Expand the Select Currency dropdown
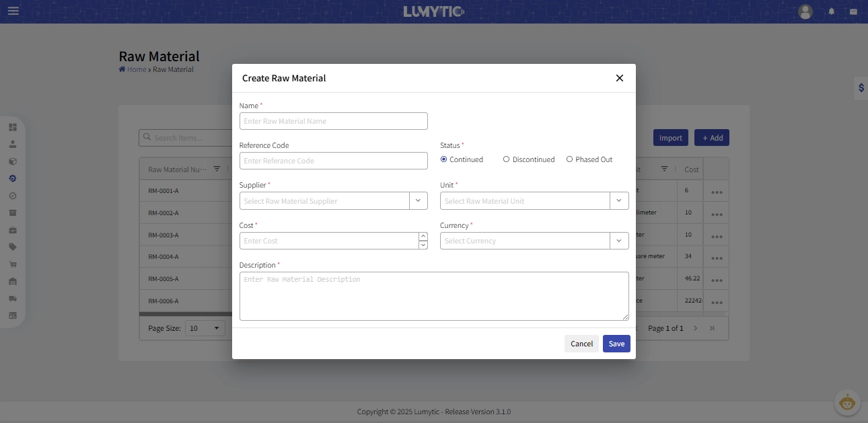Viewport: 868px width, 423px height. pos(619,241)
